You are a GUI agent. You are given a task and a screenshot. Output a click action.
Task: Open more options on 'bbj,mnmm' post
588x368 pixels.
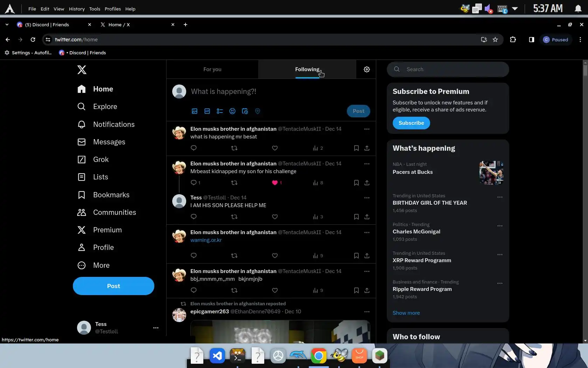click(367, 271)
